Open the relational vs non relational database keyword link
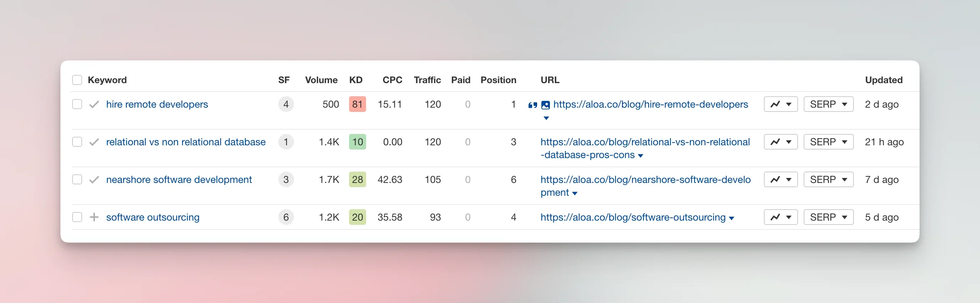Image resolution: width=980 pixels, height=303 pixels. pos(186,142)
